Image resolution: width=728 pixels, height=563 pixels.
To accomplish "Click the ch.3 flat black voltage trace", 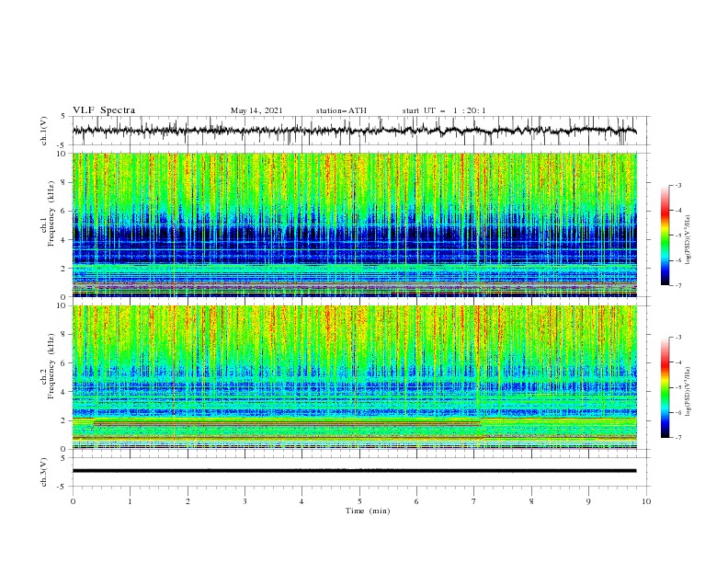I will (354, 471).
